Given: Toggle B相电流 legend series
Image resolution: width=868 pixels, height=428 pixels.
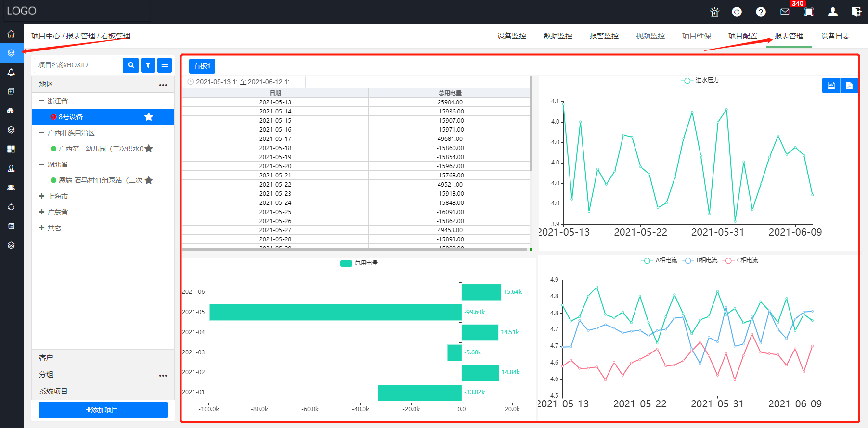Looking at the screenshot, I should tap(700, 260).
